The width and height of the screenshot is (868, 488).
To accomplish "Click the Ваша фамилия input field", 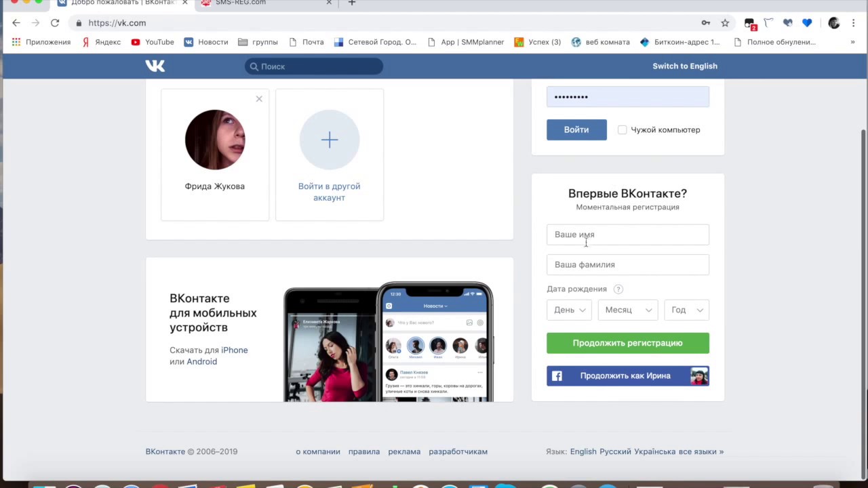I will click(628, 264).
